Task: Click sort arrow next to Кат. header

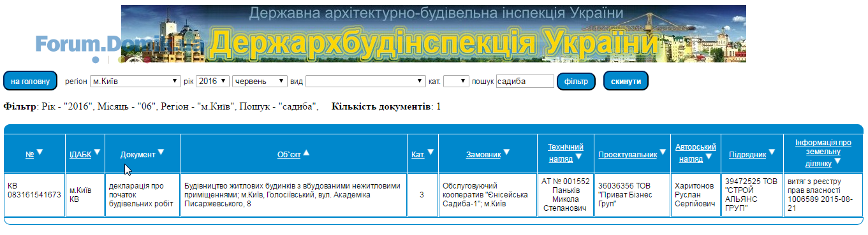Action: coord(430,152)
